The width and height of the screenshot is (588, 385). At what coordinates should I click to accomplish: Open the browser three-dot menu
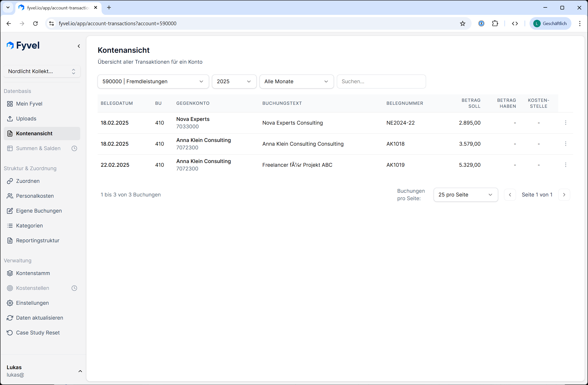580,24
